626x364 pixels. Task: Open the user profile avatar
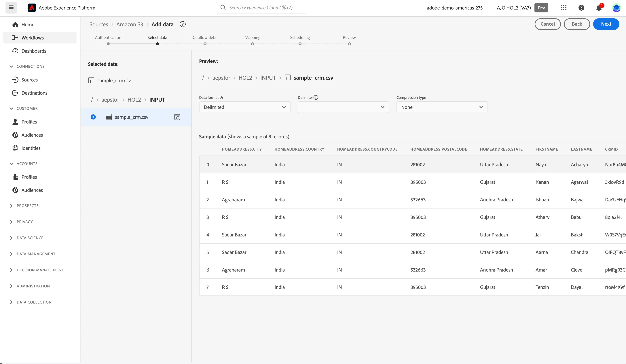tap(616, 8)
